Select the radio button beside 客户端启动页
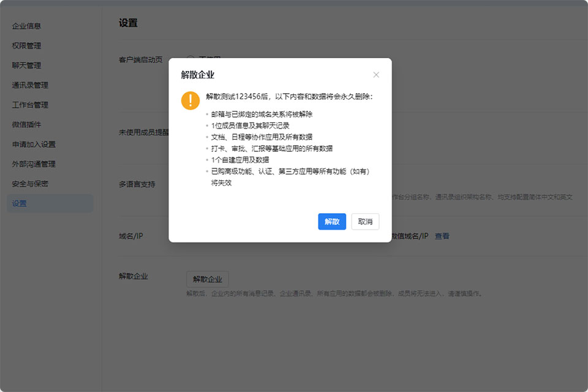 pyautogui.click(x=190, y=59)
